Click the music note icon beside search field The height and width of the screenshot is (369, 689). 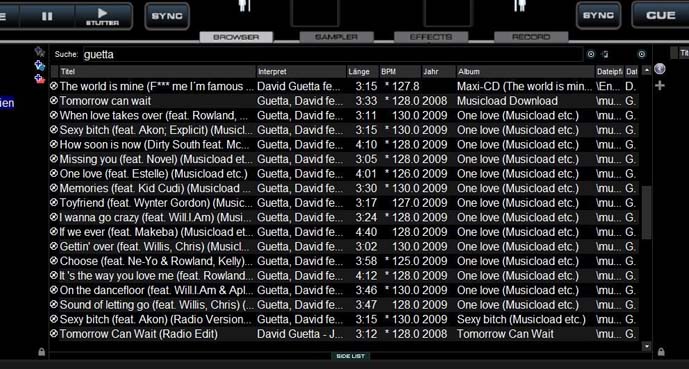tap(606, 54)
